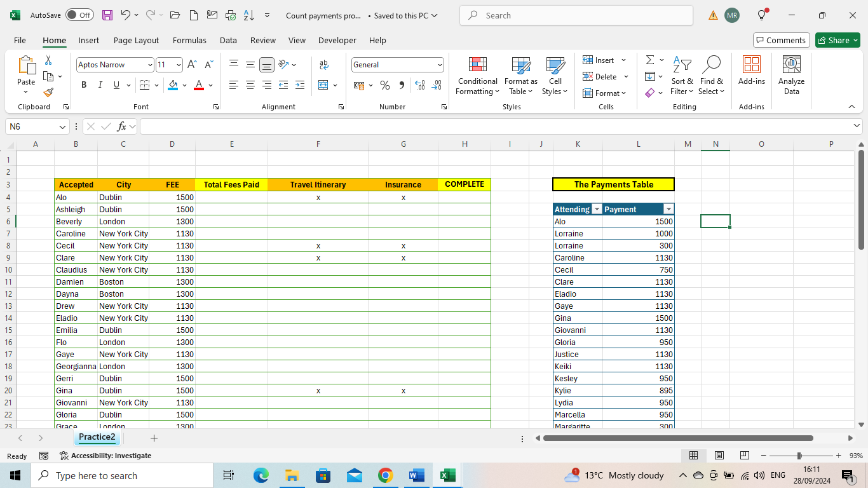Click the Page Break Preview icon
Viewport: 868px width, 488px height.
pos(745,456)
